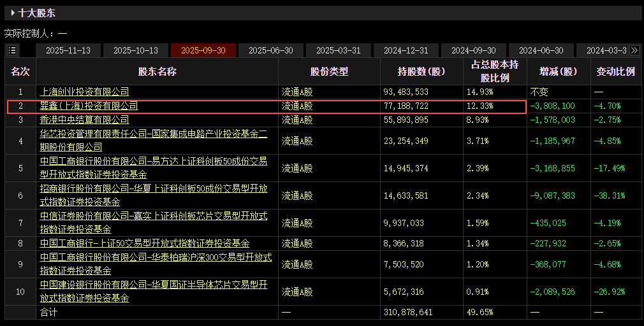
Task: Switch to the 2024-09-30 date tab
Action: [474, 50]
